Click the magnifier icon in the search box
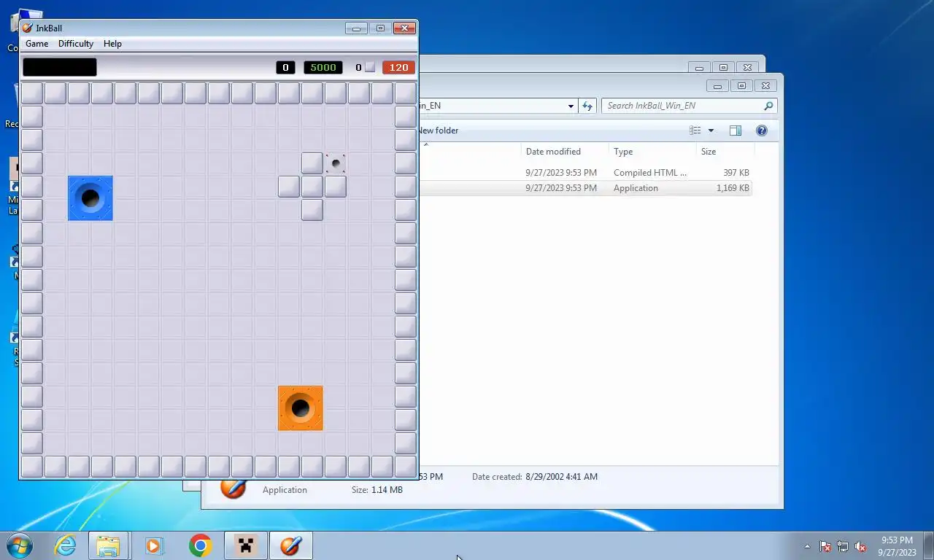934x560 pixels. point(768,106)
